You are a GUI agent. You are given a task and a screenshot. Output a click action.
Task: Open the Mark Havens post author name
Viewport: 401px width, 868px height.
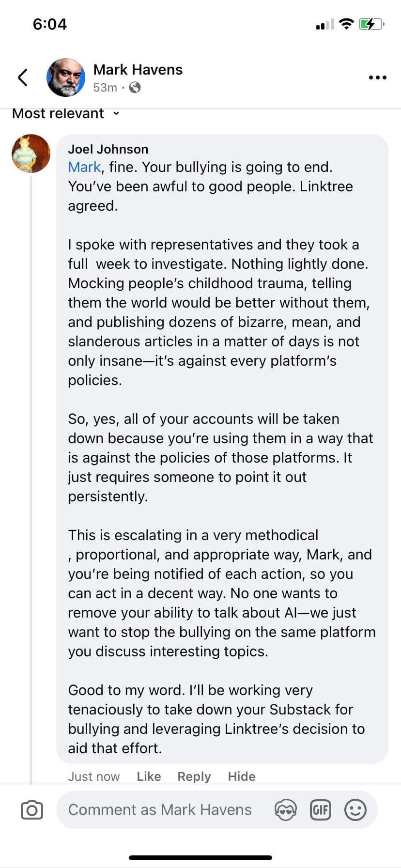tap(138, 70)
